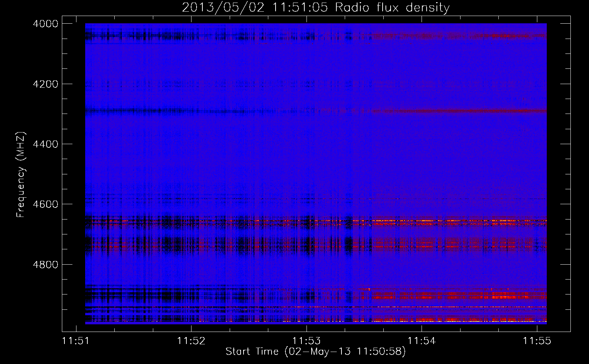Click the 11:54 time axis label

pos(422,341)
